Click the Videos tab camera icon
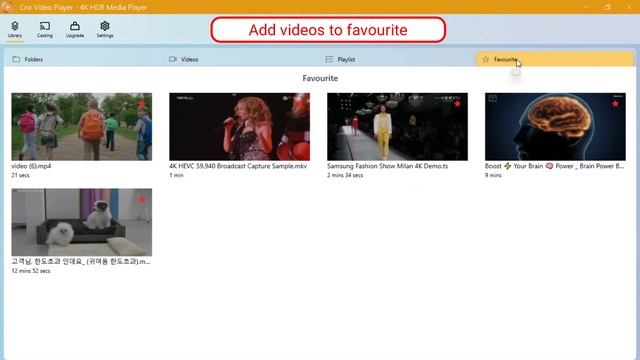The height and width of the screenshot is (360, 640). (x=173, y=59)
